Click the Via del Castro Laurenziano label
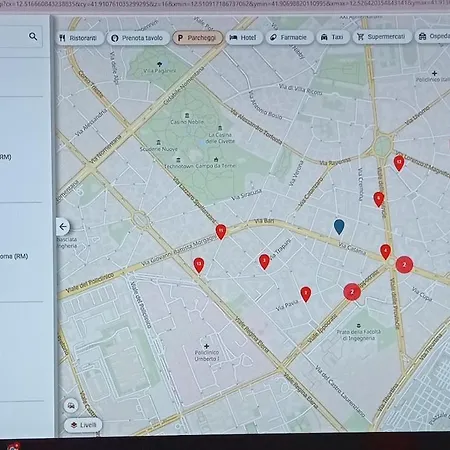Image resolution: width=450 pixels, height=450 pixels. click(340, 391)
